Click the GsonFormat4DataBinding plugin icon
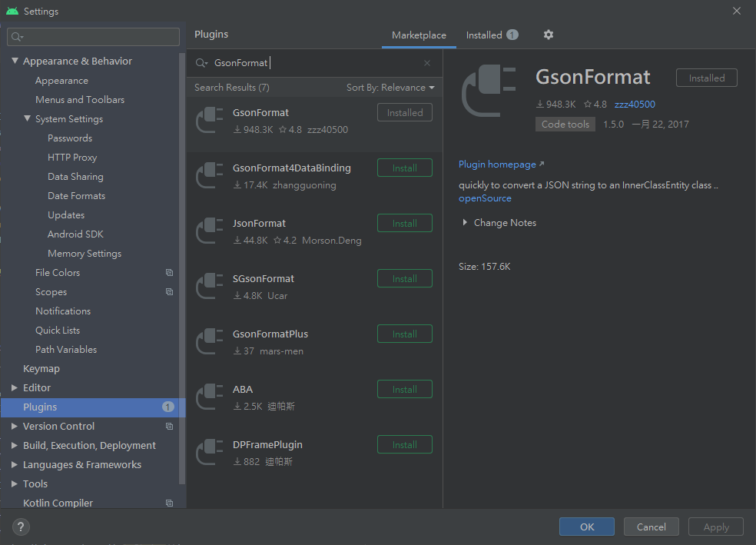This screenshot has height=545, width=756. pyautogui.click(x=209, y=175)
